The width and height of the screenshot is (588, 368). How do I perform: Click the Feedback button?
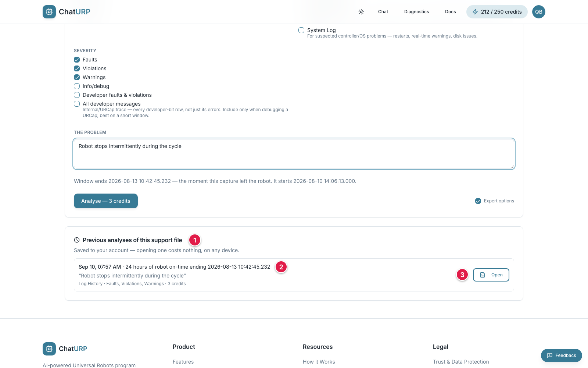(562, 355)
